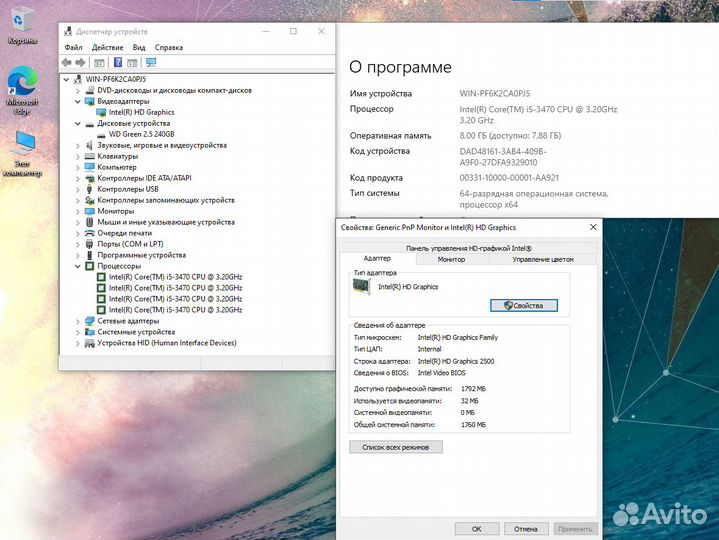The height and width of the screenshot is (540, 719).
Task: Collapse the Процессоры category
Action: (78, 266)
